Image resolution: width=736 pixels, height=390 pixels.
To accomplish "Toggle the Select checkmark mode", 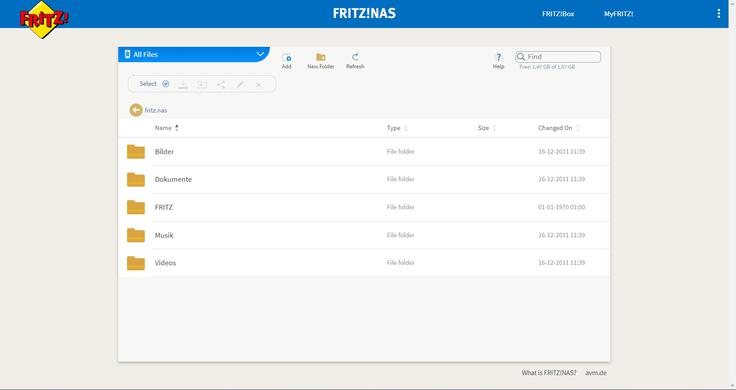I will tap(166, 84).
